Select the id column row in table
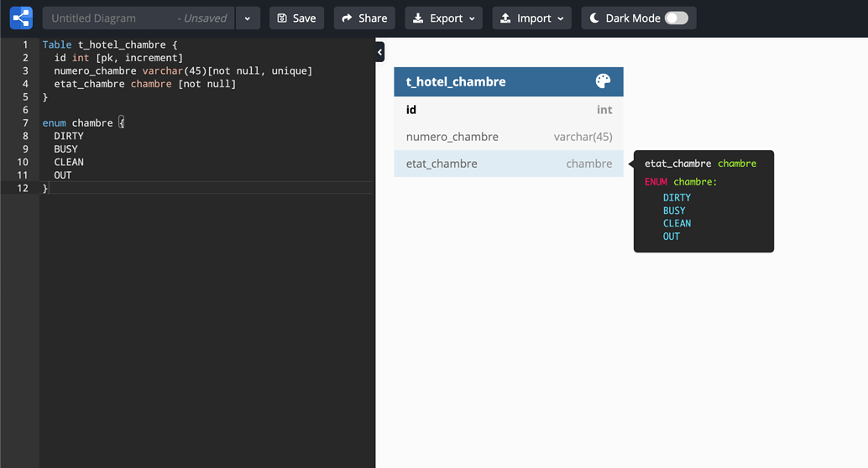Viewport: 868px width, 468px height. [508, 110]
